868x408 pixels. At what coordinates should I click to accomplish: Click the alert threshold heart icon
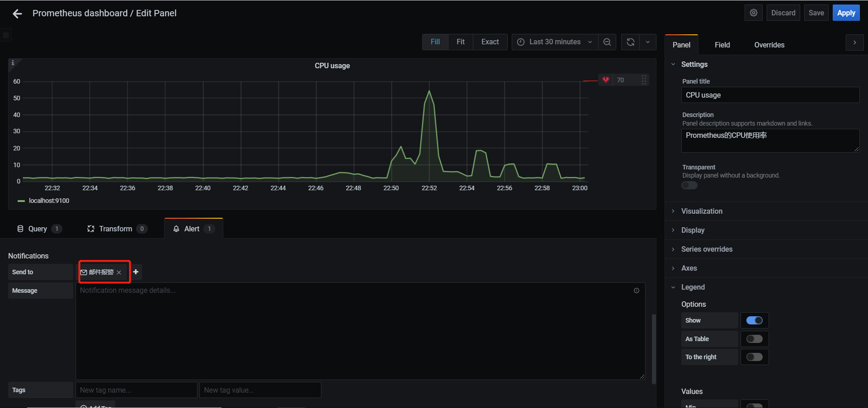pyautogui.click(x=606, y=80)
